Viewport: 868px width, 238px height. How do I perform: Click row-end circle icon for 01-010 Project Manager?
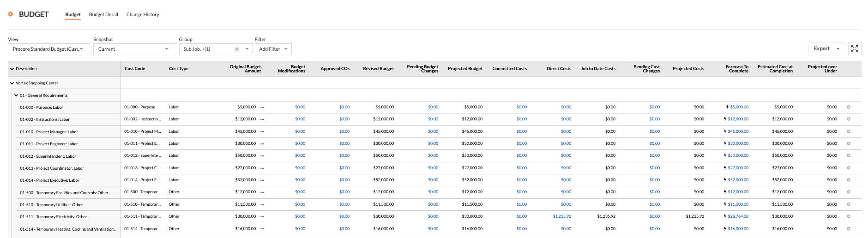[x=849, y=131]
